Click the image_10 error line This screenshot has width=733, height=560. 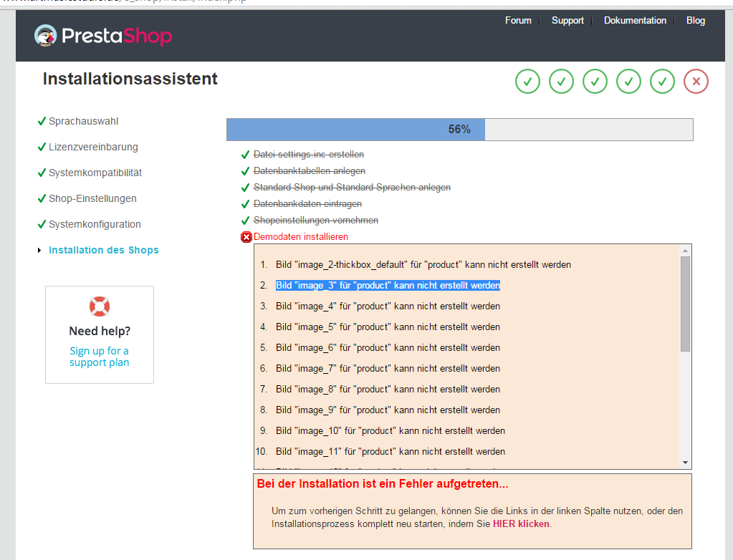[391, 430]
